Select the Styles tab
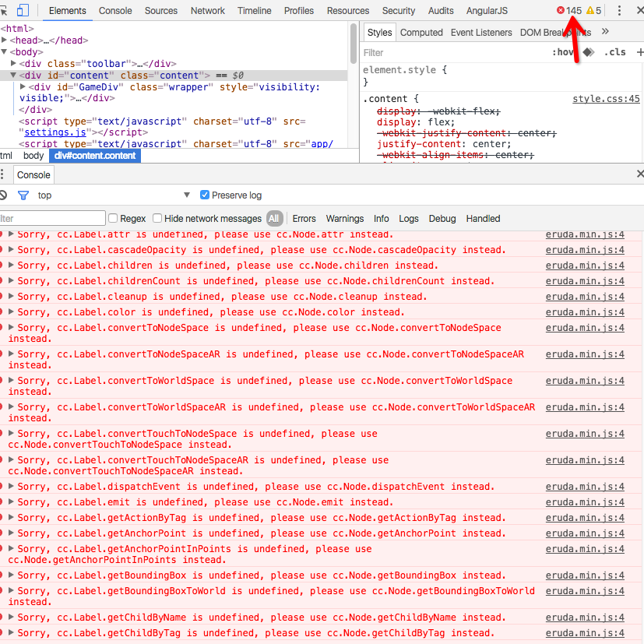 click(379, 33)
